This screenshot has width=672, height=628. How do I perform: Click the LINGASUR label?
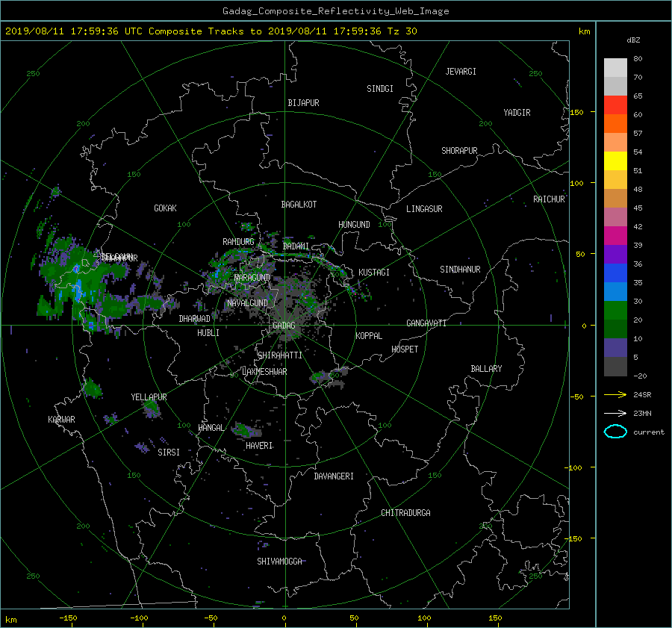pyautogui.click(x=424, y=209)
